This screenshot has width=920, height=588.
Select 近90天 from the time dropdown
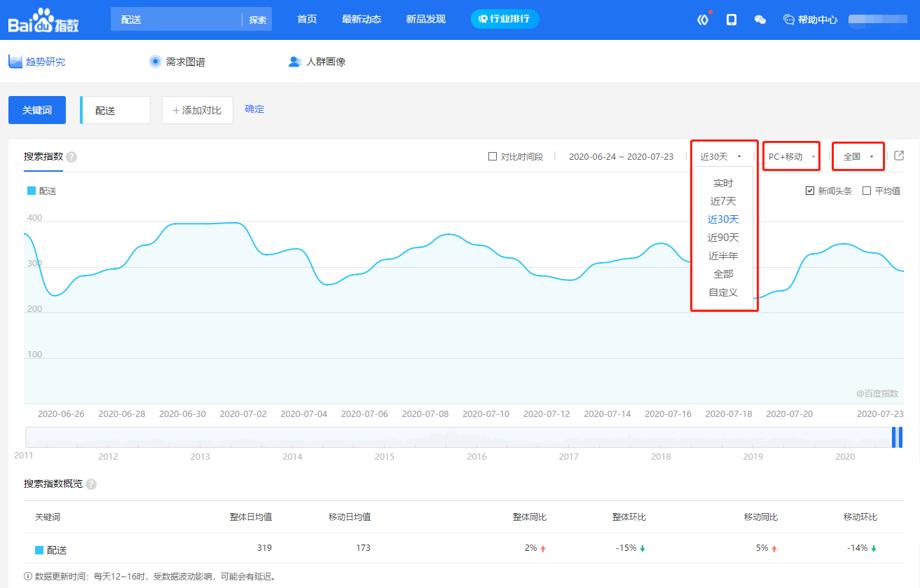(x=722, y=237)
